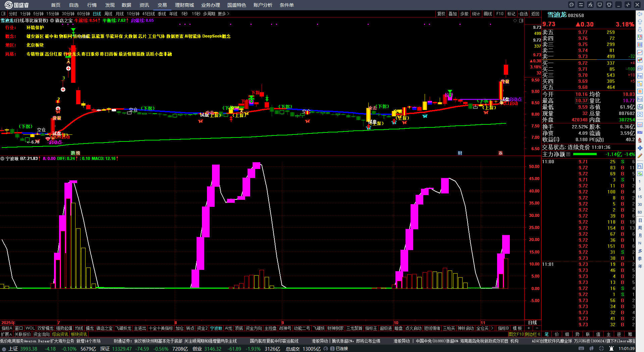644x352 pixels.
Task: Click the green 主力净额 progress bar
Action: 585,154
